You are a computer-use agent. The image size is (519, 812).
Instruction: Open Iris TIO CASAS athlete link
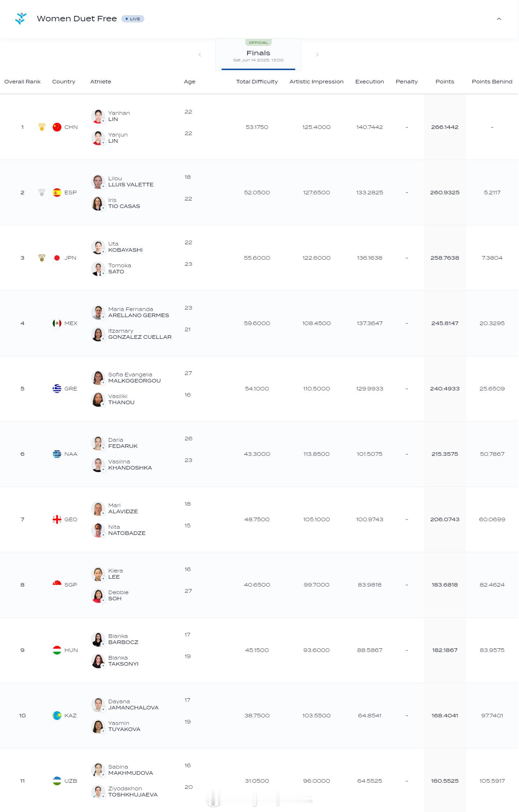(124, 203)
